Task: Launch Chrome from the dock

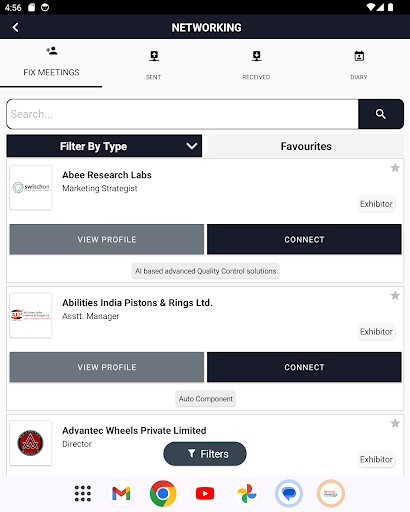Action: pyautogui.click(x=163, y=493)
